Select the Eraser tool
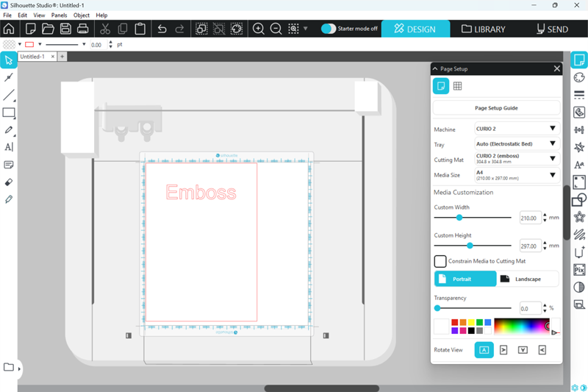Viewport: 588px width, 392px height. tap(9, 182)
